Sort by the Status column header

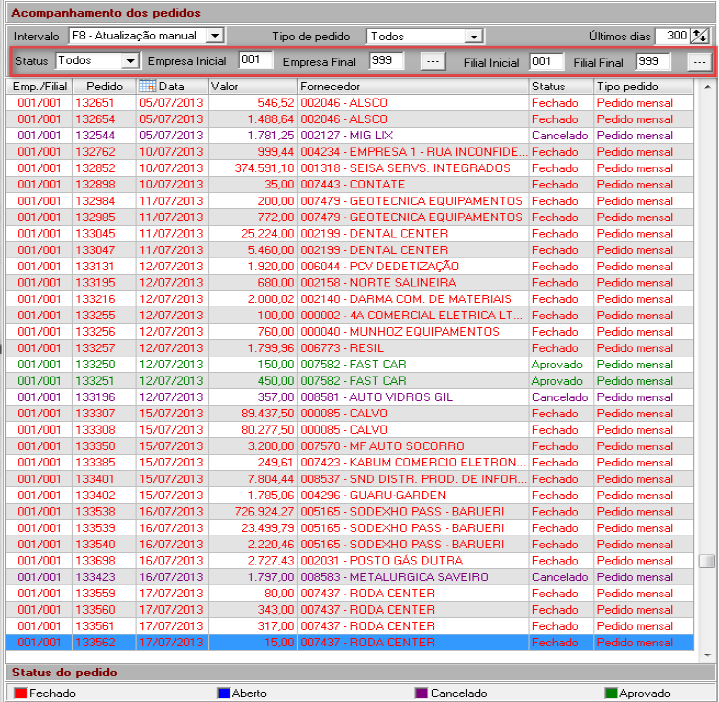pyautogui.click(x=561, y=86)
